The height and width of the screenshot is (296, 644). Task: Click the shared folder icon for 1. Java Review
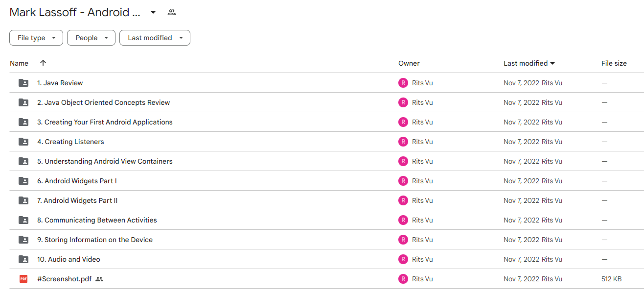[x=23, y=83]
